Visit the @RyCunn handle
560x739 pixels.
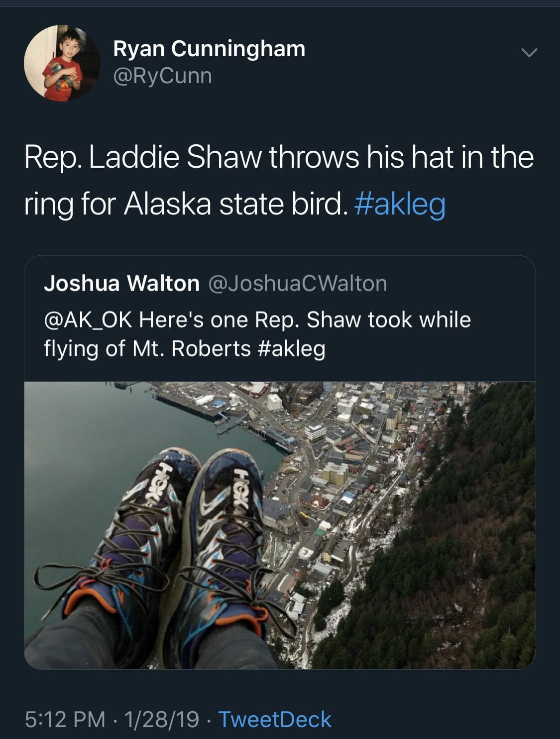click(163, 76)
